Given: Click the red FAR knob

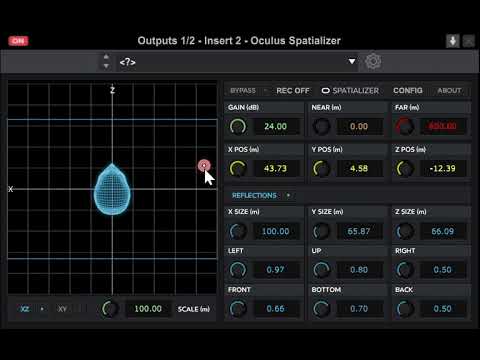Looking at the screenshot, I should pos(405,126).
